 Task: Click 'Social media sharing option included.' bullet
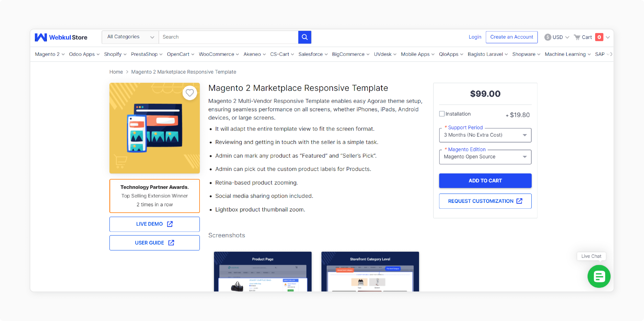264,196
